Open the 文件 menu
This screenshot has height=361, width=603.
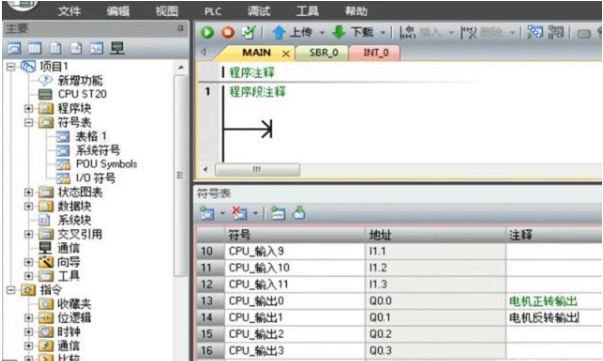(69, 11)
